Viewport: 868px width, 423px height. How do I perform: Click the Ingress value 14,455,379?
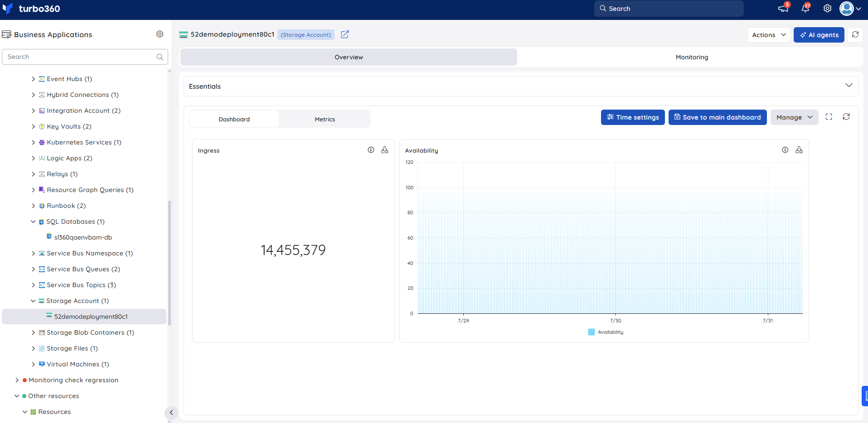click(x=293, y=250)
